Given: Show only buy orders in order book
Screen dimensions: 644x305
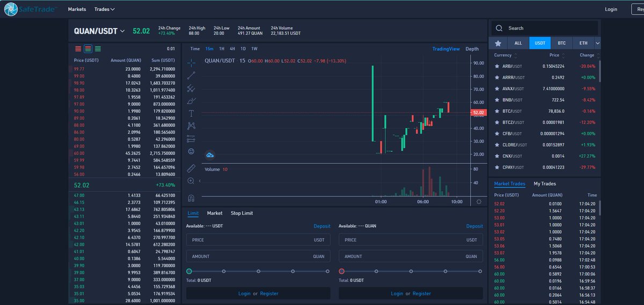Looking at the screenshot, I should (x=98, y=49).
